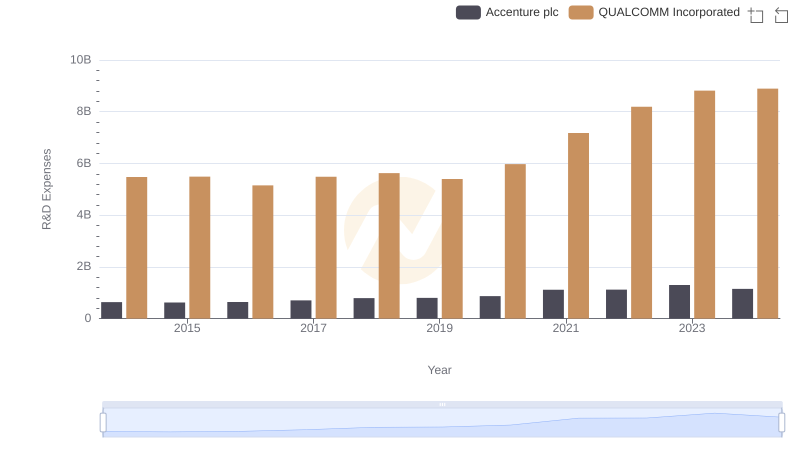Select the Accenture bar for 2021
This screenshot has width=800, height=461.
click(554, 304)
